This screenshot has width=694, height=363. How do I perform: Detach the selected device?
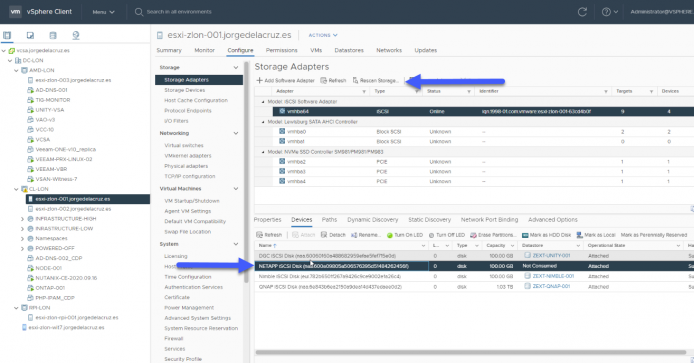click(x=333, y=235)
